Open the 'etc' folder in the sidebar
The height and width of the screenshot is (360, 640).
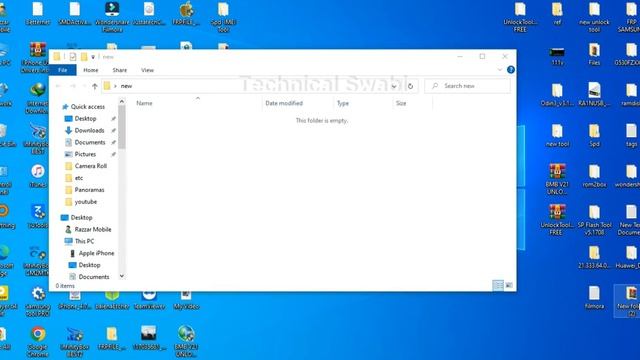[79, 178]
